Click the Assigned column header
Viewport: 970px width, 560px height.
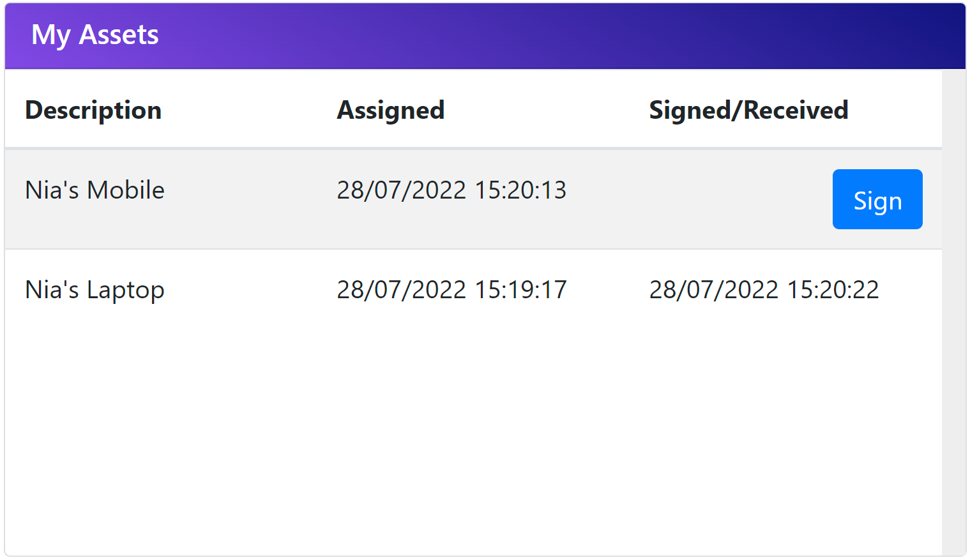pos(391,110)
